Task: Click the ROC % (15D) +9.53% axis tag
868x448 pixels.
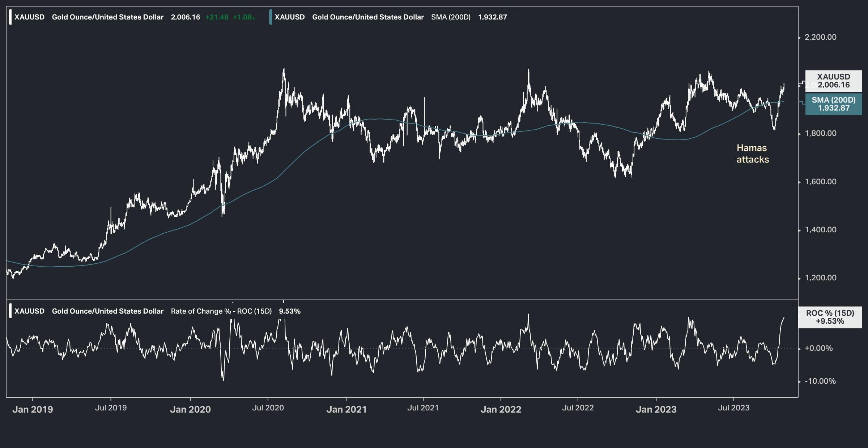Action: [830, 317]
